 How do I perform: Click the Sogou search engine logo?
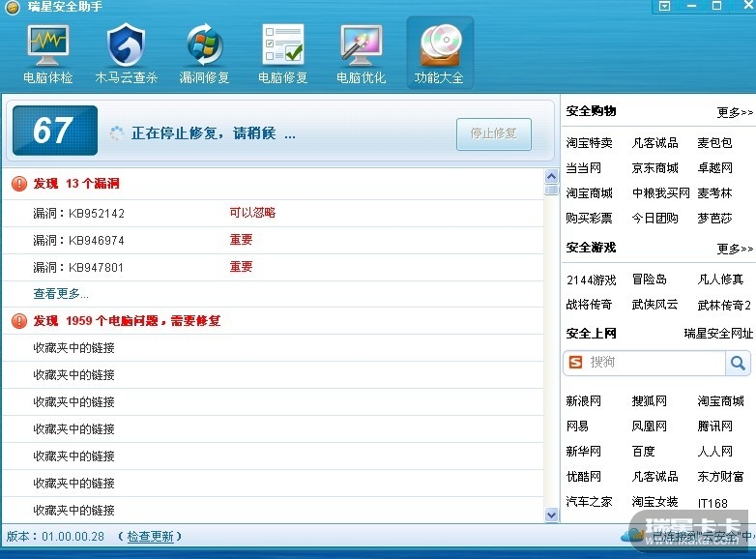click(x=575, y=363)
